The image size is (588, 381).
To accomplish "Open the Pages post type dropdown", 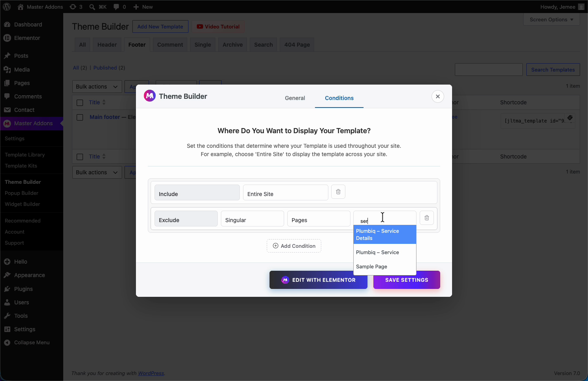I will tap(319, 219).
